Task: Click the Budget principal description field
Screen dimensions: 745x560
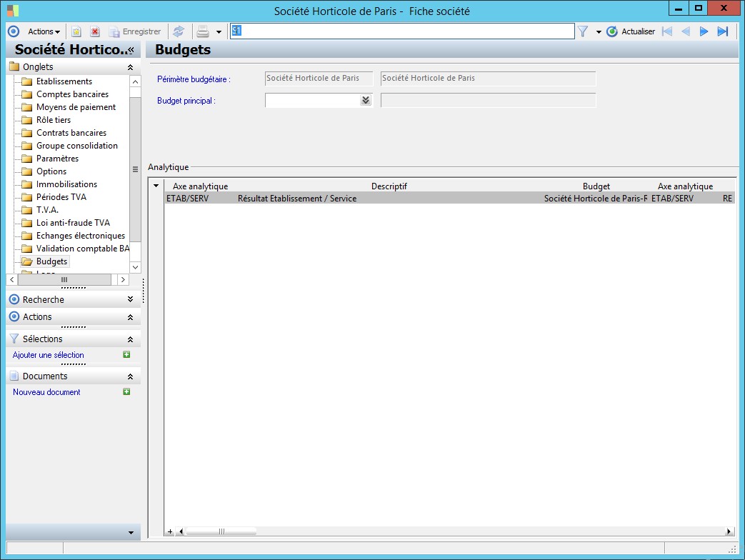Action: click(x=488, y=100)
